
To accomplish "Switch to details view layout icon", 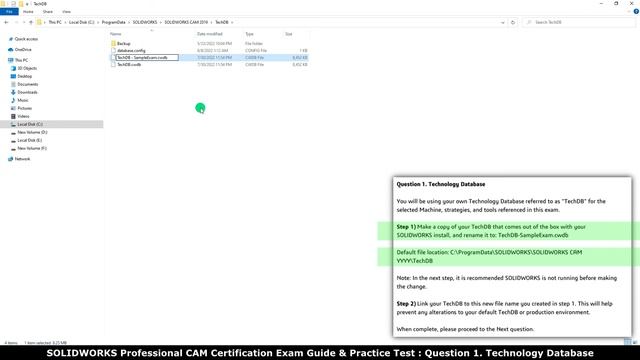I will tap(627, 342).
